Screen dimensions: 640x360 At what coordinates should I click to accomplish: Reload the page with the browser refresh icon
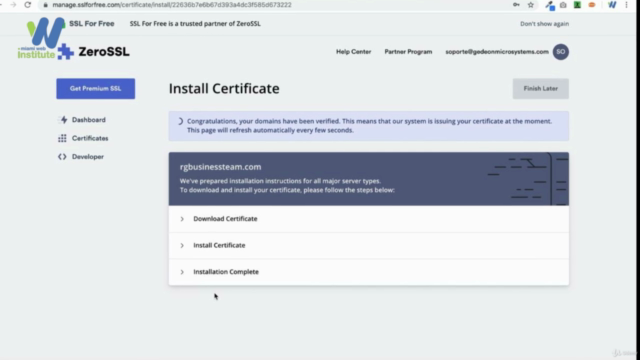(x=27, y=5)
